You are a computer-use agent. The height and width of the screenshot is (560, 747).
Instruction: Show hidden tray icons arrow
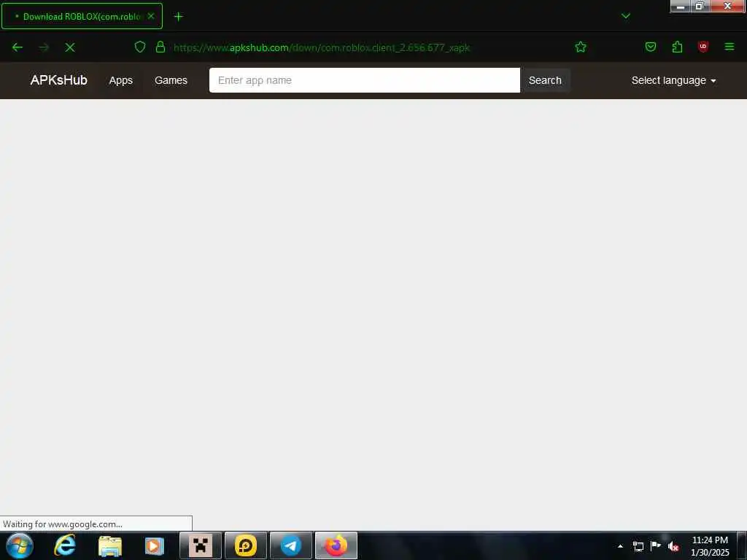point(620,546)
